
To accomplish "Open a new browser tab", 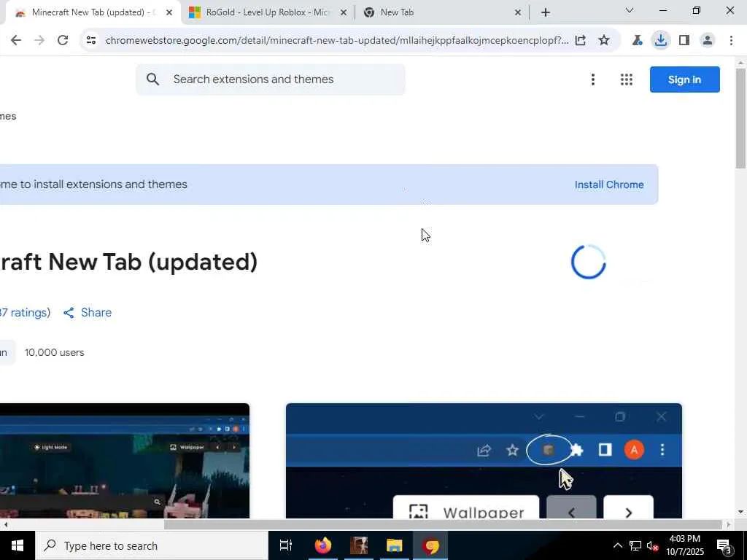I will coord(546,12).
